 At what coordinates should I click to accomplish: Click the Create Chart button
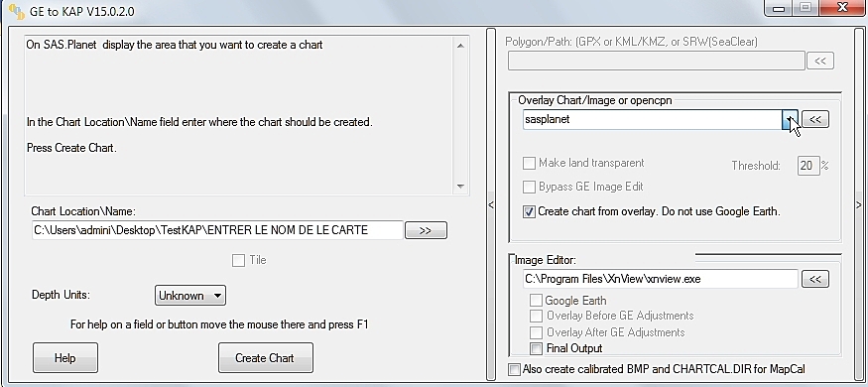(266, 358)
